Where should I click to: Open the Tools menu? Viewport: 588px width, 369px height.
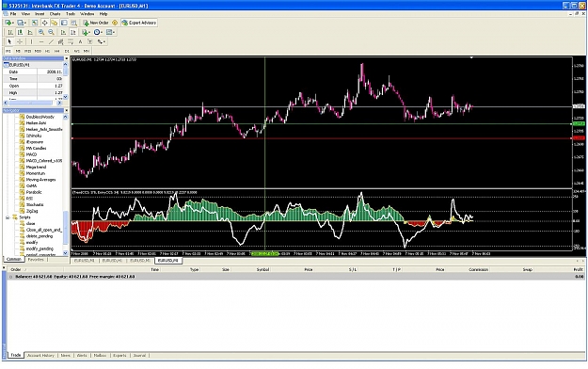[71, 14]
